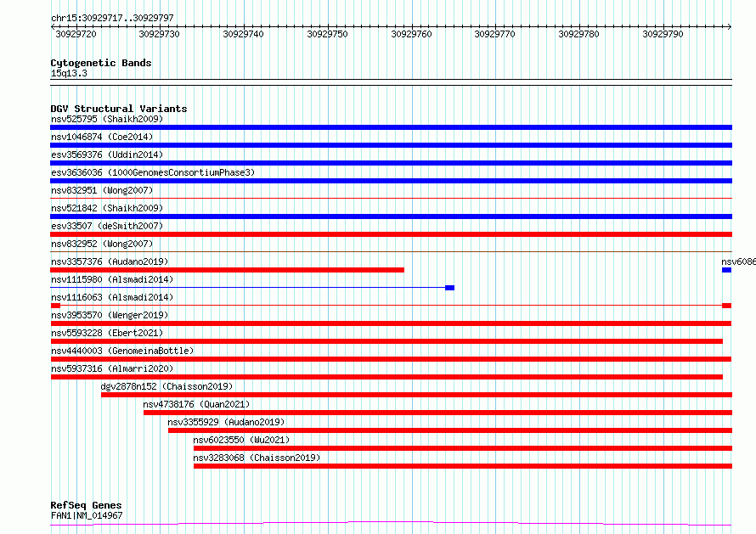Click the RefSeq Genes track title

click(86, 505)
